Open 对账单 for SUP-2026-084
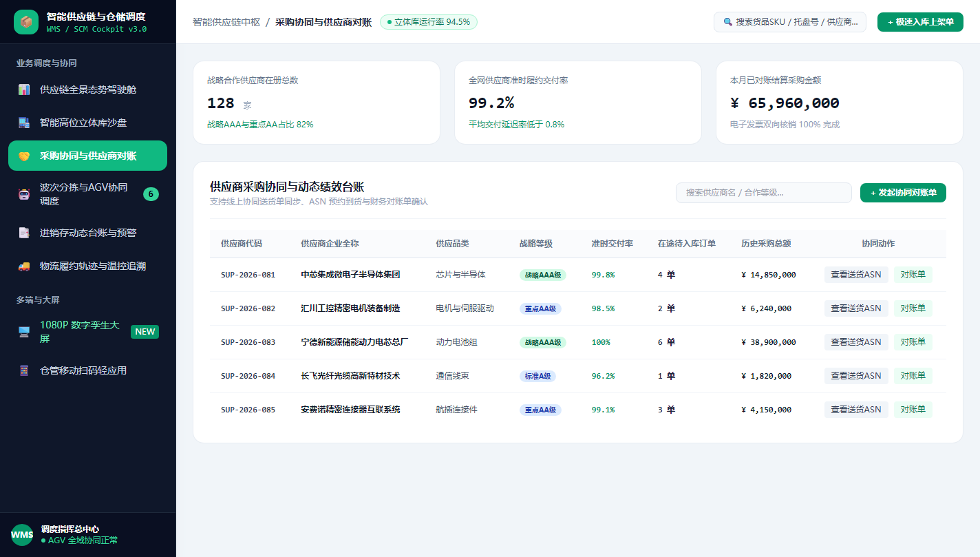980x557 pixels. coord(913,376)
